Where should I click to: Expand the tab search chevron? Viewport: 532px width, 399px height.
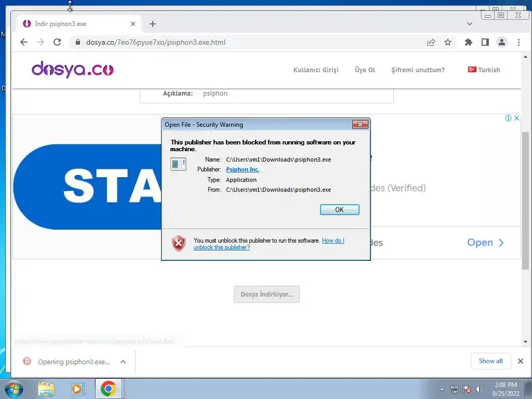pyautogui.click(x=470, y=24)
